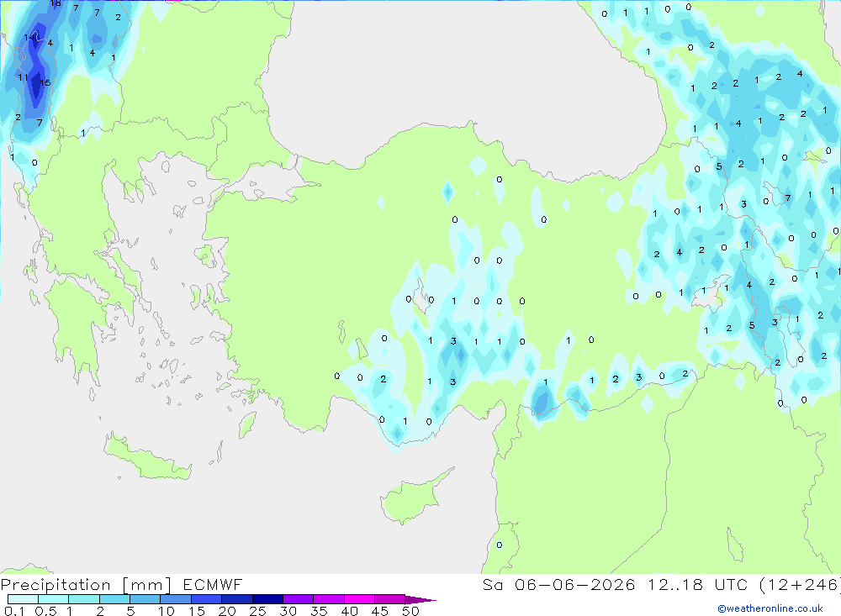Image resolution: width=841 pixels, height=616 pixels.
Task: Click the map precipitation value '14'
Action: pos(29,38)
